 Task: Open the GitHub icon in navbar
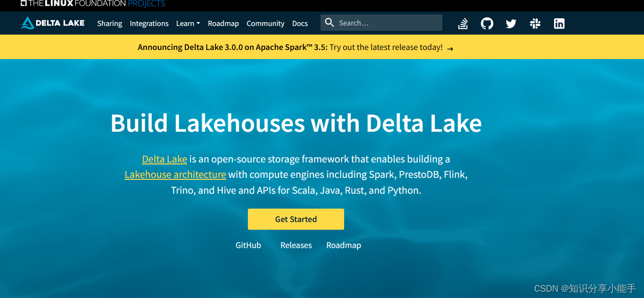click(x=487, y=23)
